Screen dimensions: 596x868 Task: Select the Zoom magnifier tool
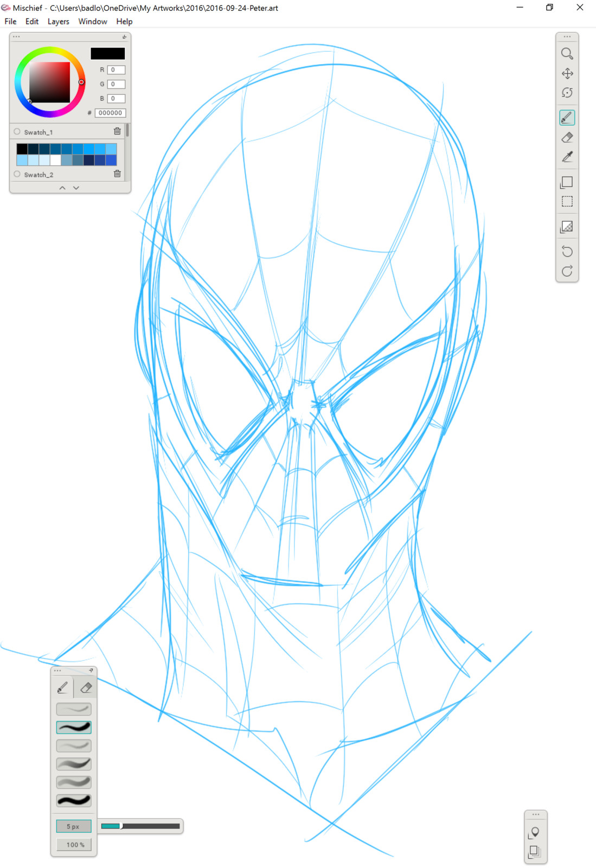pyautogui.click(x=567, y=53)
